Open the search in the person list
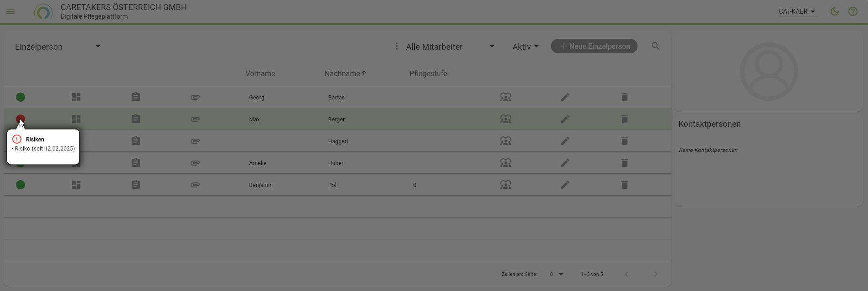Viewport: 868px width, 291px height. coord(656,46)
